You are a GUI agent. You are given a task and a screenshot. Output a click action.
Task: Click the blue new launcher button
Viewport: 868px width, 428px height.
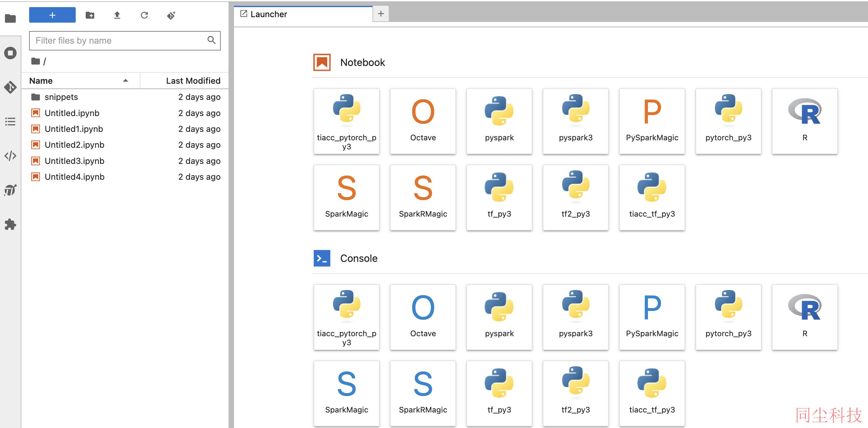(52, 15)
